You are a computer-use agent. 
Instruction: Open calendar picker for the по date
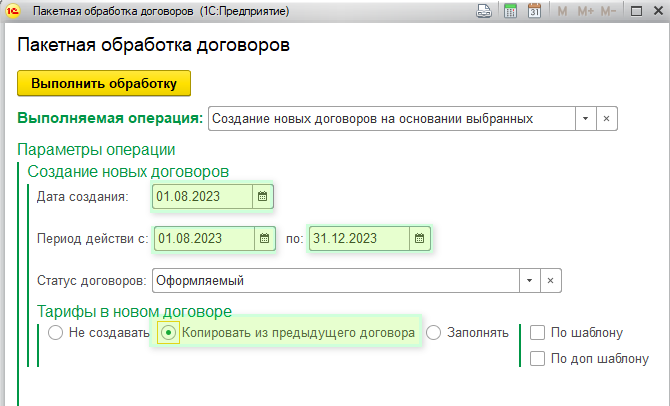[x=420, y=239]
